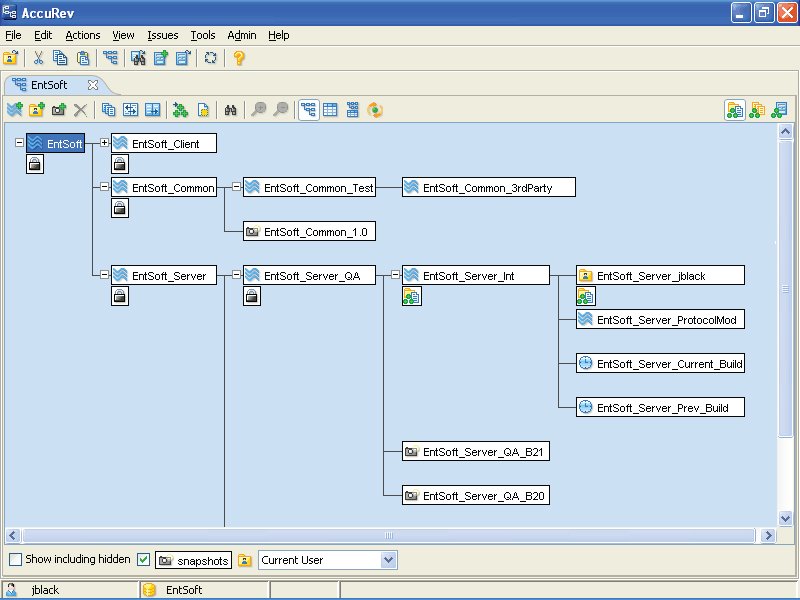Select the EntSoft_Server_ProtocolMod stream

(660, 319)
